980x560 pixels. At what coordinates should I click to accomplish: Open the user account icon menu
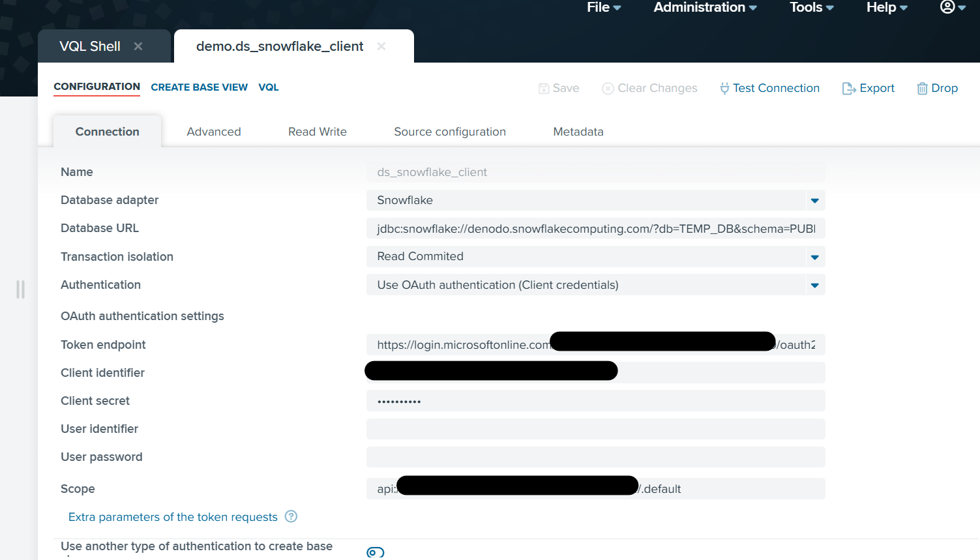(x=953, y=7)
